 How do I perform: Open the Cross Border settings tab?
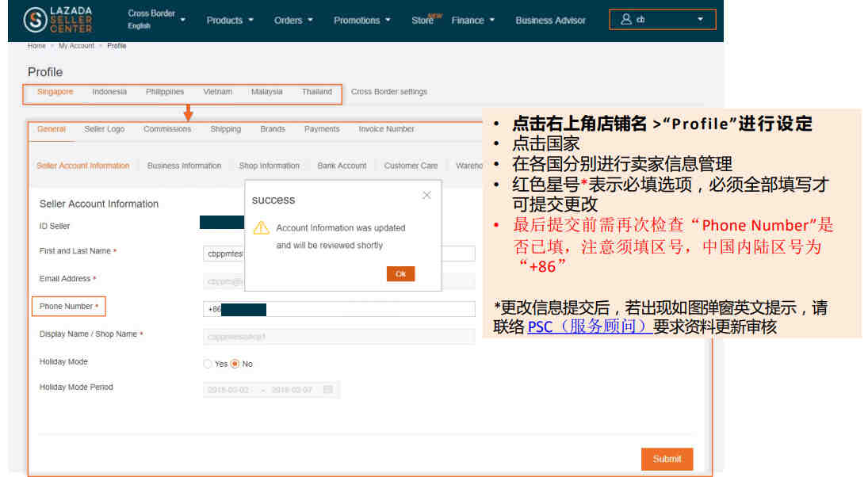(389, 92)
